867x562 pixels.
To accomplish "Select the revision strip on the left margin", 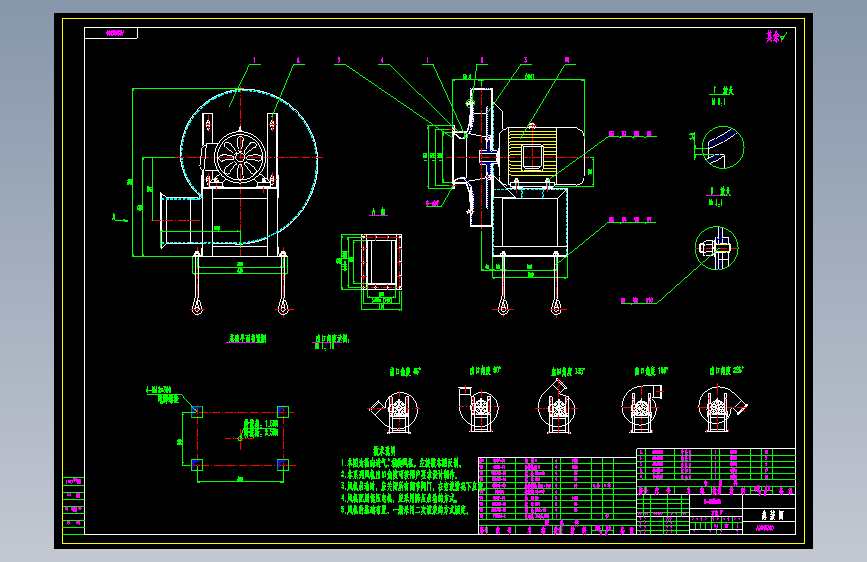I will click(74, 506).
